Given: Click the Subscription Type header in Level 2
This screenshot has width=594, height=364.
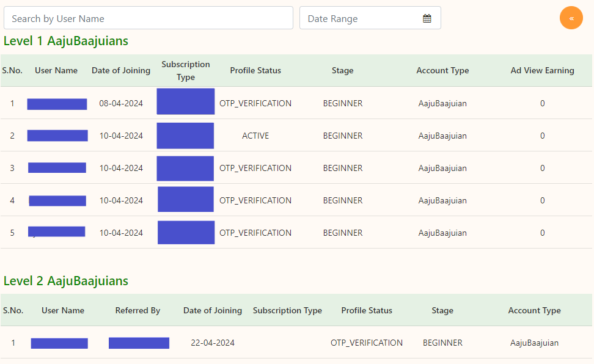Looking at the screenshot, I should 287,310.
